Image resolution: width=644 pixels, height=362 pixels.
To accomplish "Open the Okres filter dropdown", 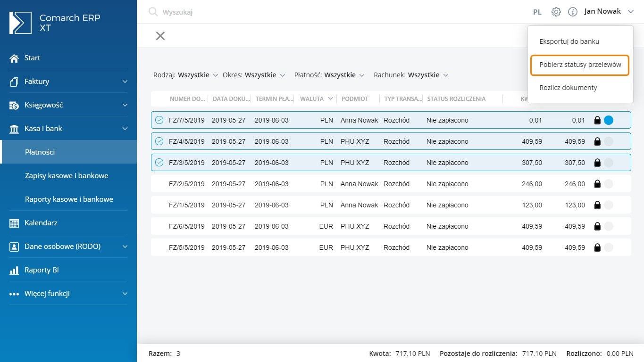I will tap(254, 75).
